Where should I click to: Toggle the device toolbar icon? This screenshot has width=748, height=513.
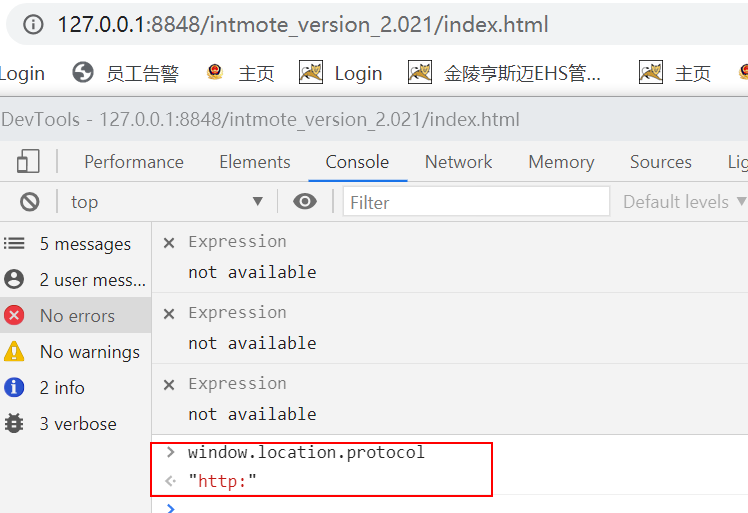click(x=28, y=161)
